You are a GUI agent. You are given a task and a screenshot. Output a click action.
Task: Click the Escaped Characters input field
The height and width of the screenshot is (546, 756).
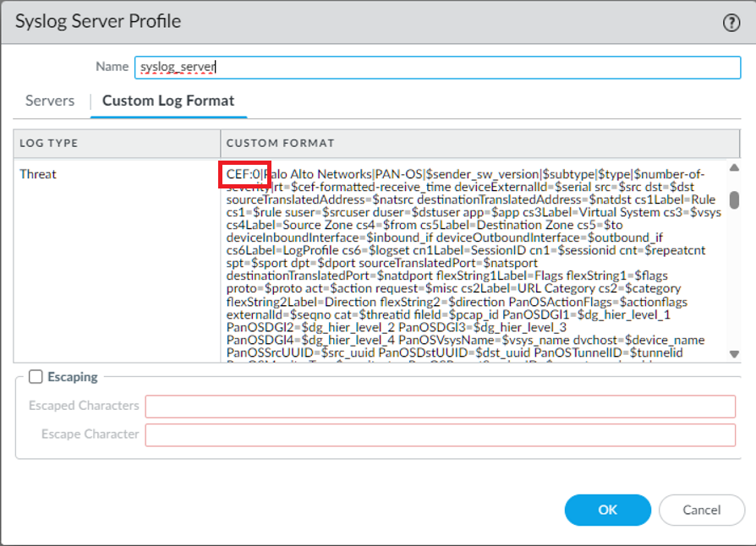click(x=440, y=407)
